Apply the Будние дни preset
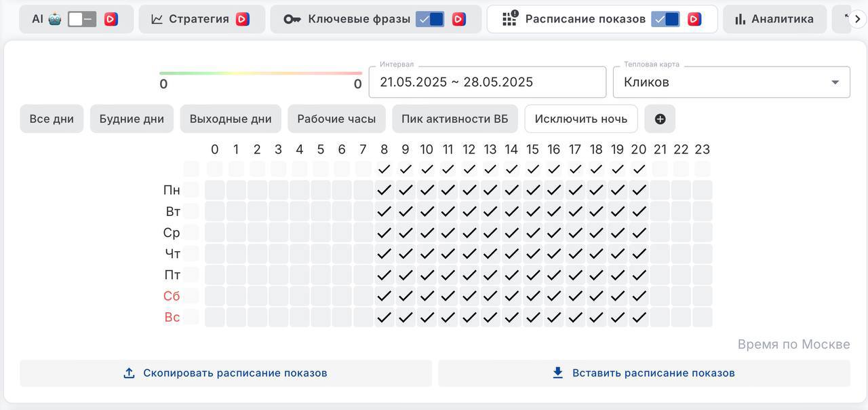 point(132,119)
